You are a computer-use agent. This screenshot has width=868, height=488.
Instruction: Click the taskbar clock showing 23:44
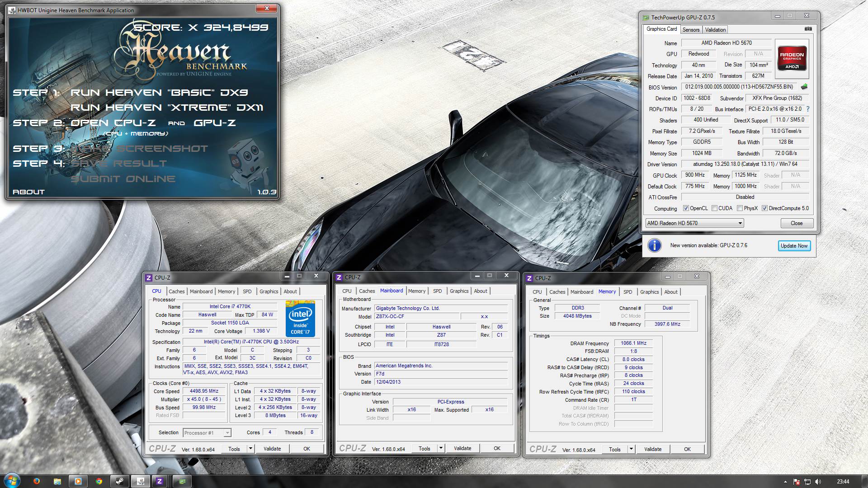pyautogui.click(x=843, y=482)
